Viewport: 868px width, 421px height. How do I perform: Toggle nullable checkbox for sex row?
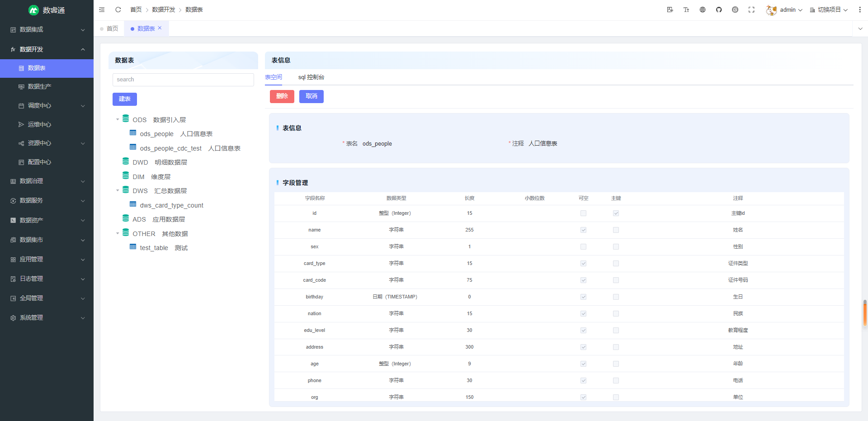(x=583, y=247)
